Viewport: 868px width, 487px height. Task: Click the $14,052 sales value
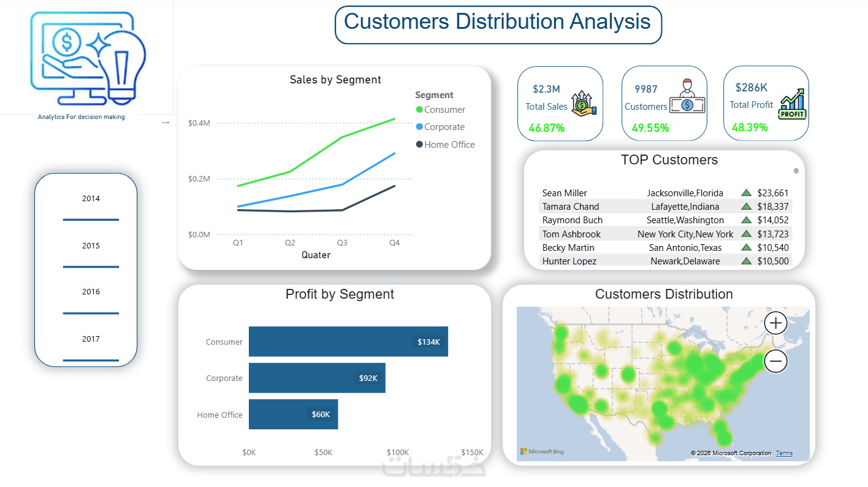773,220
